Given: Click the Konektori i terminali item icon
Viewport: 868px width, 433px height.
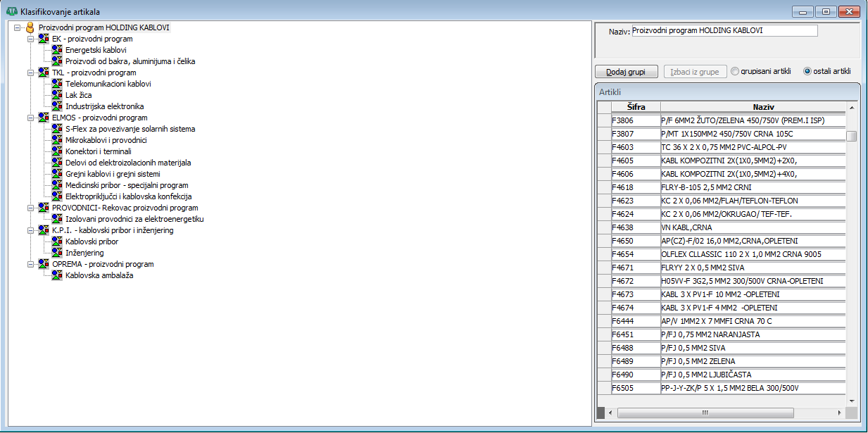Looking at the screenshot, I should click(x=57, y=151).
